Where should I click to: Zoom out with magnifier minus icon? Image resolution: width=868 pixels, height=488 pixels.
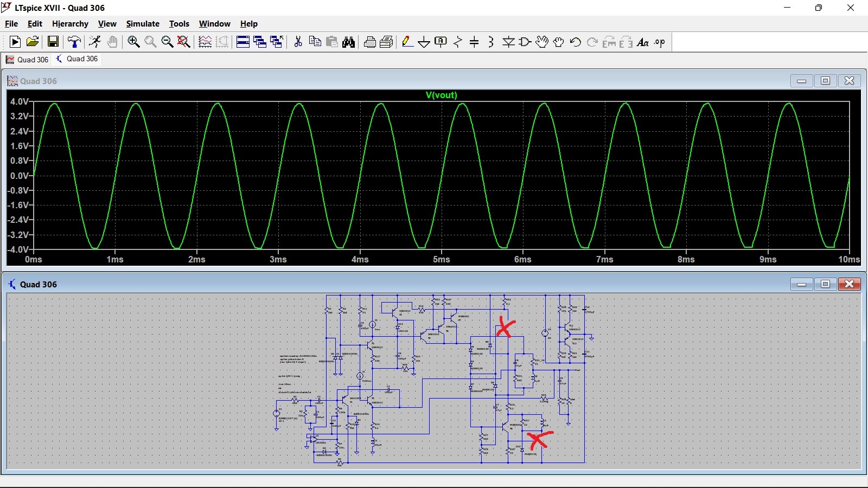(167, 42)
